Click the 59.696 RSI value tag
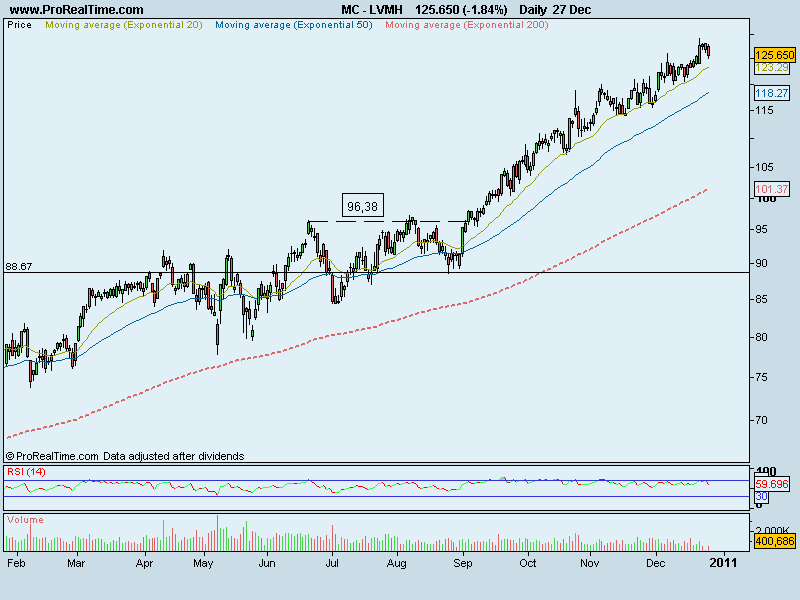 pyautogui.click(x=772, y=484)
